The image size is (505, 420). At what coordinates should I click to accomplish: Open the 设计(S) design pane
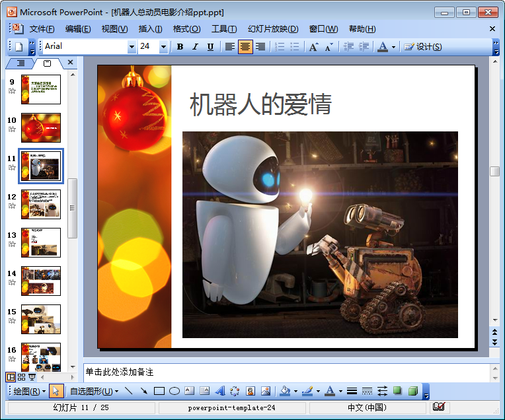[x=423, y=47]
